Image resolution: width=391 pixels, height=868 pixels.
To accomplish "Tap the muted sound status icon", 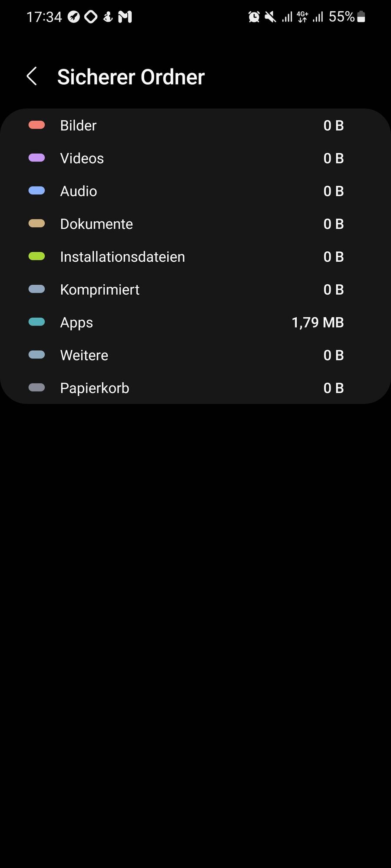I will (270, 17).
